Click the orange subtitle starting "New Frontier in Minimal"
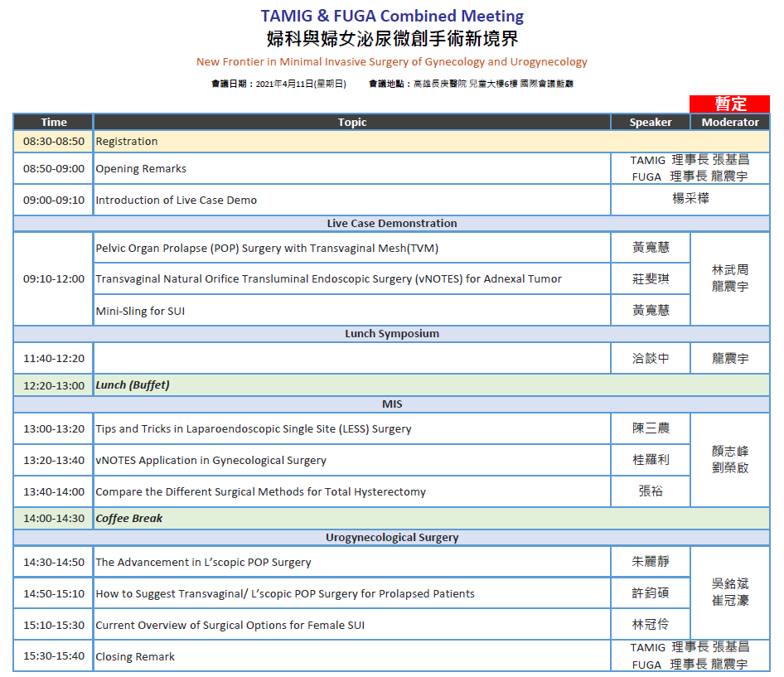The height and width of the screenshot is (677, 784). (x=391, y=62)
